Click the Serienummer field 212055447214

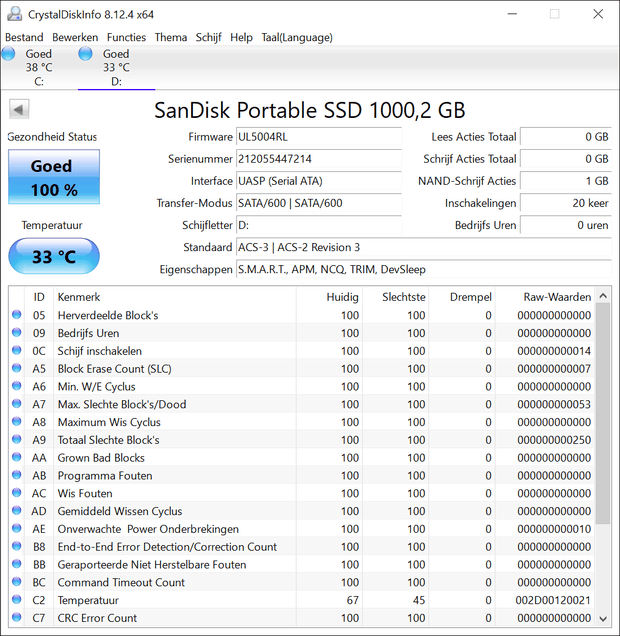coord(319,159)
